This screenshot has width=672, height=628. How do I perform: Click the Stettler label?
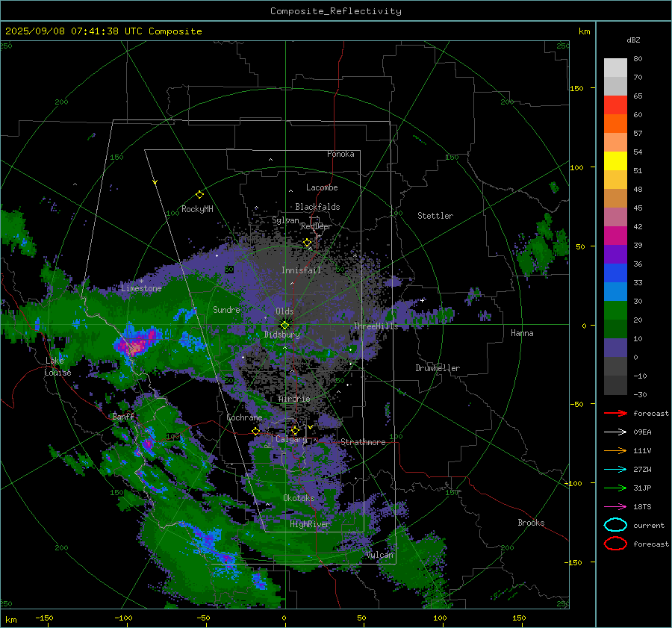(435, 216)
